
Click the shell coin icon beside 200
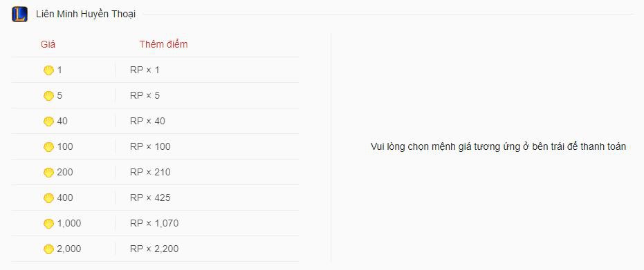(48, 173)
